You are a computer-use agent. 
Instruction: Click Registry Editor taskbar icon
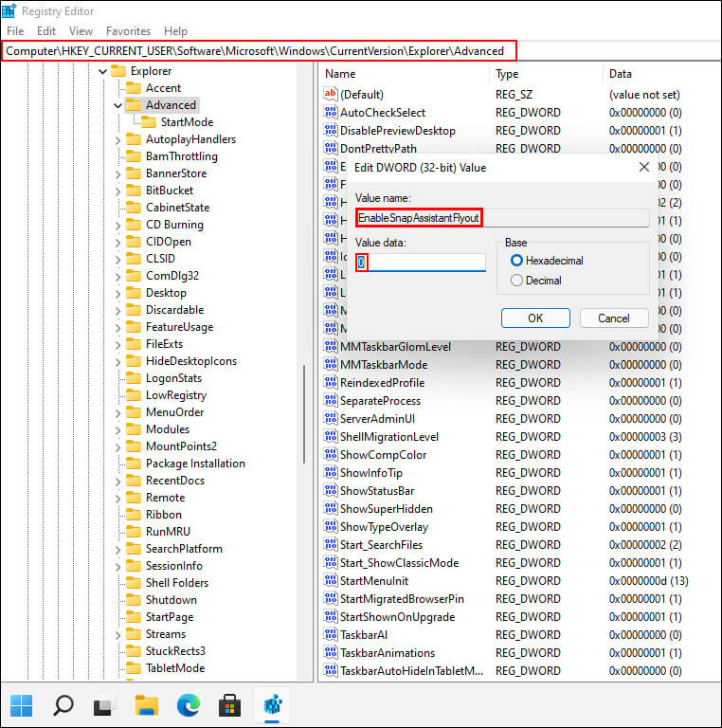pyautogui.click(x=272, y=705)
